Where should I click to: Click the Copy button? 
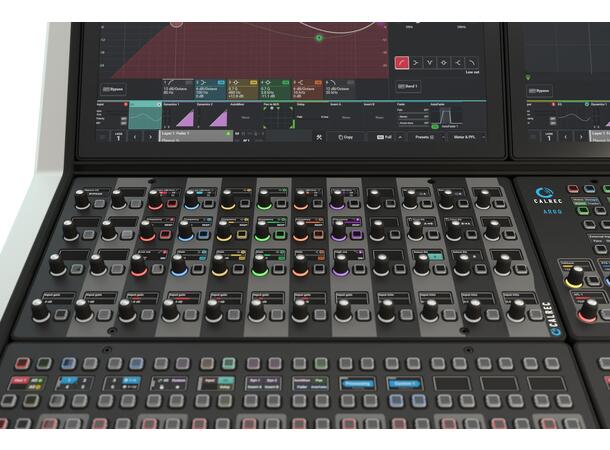tap(345, 137)
